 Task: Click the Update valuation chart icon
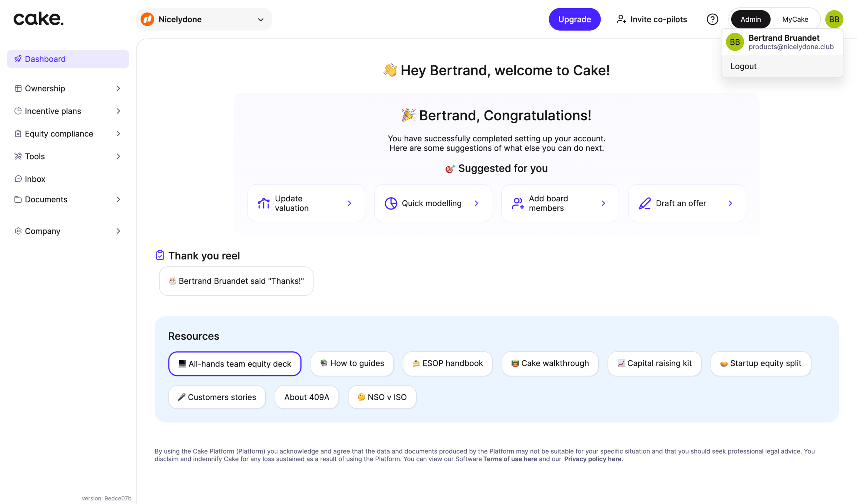click(264, 203)
